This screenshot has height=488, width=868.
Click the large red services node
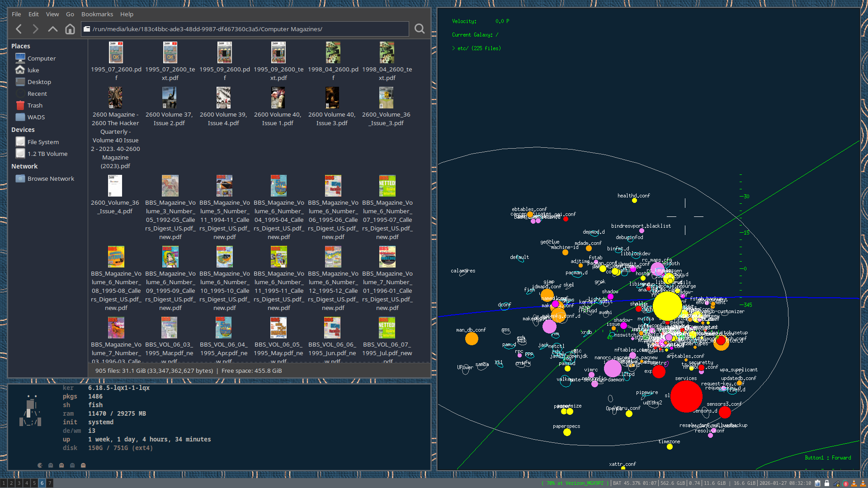pyautogui.click(x=686, y=396)
